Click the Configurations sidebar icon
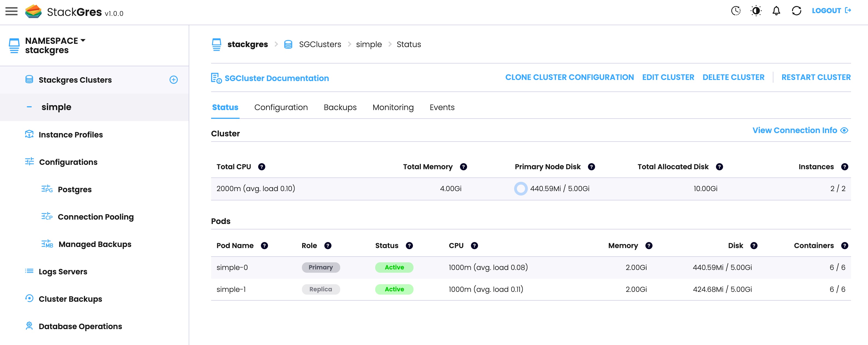This screenshot has width=868, height=345. [x=28, y=162]
